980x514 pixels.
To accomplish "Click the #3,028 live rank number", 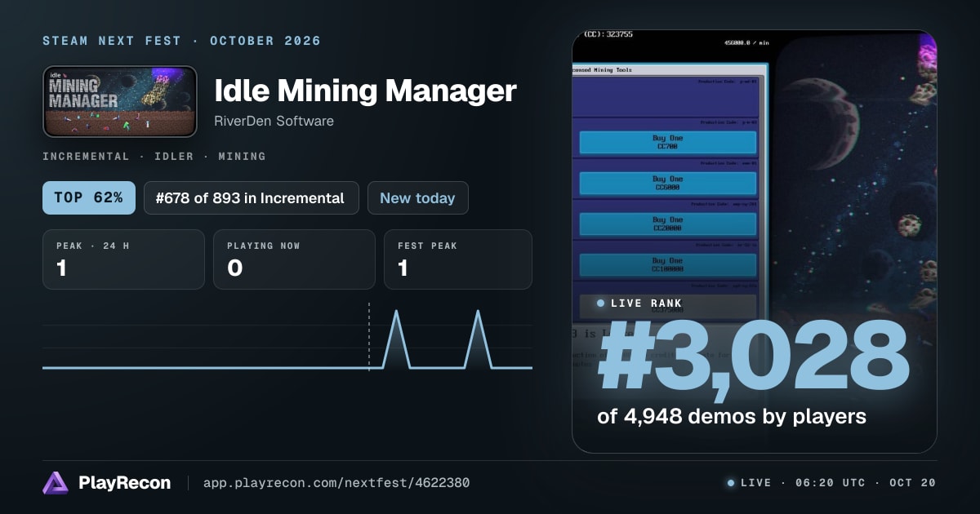I will [x=753, y=357].
